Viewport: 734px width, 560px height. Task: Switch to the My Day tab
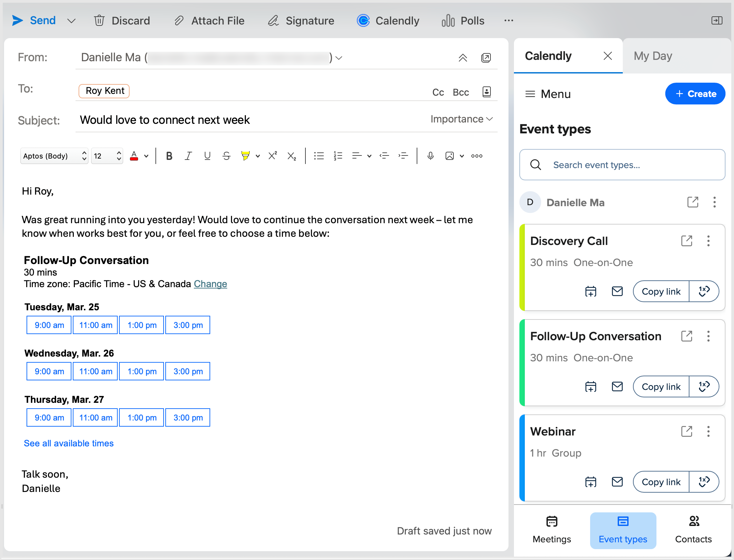pyautogui.click(x=653, y=56)
